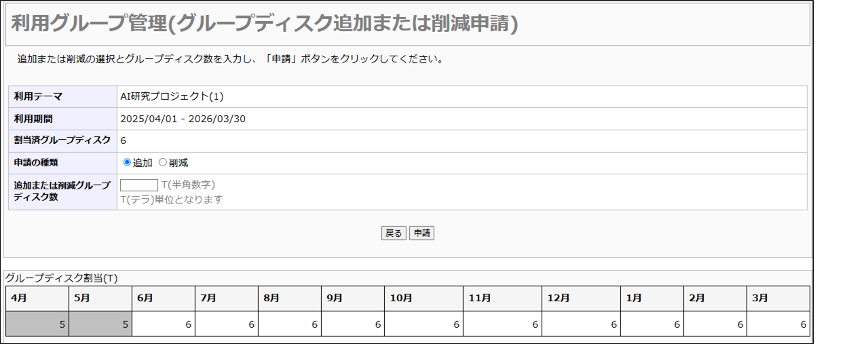Image resolution: width=868 pixels, height=344 pixels.
Task: Click the page title heading
Action: pyautogui.click(x=265, y=24)
